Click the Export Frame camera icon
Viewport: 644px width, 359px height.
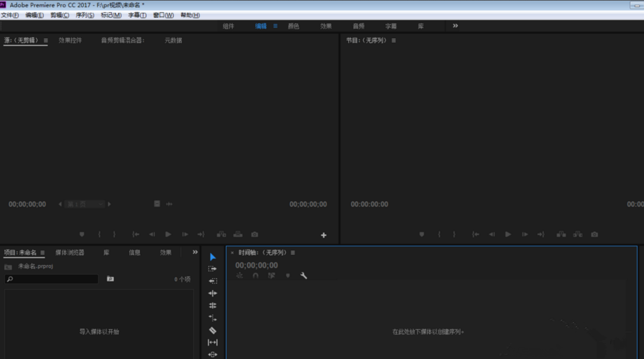pyautogui.click(x=594, y=234)
